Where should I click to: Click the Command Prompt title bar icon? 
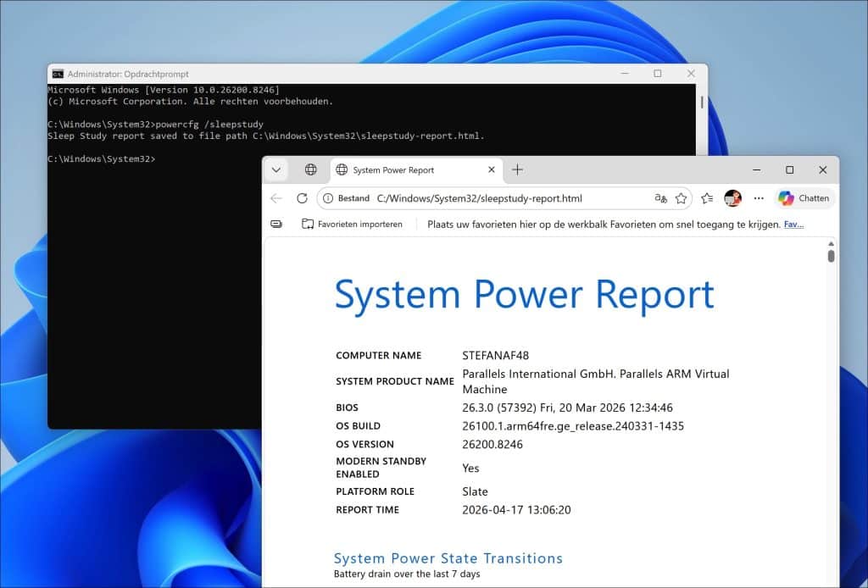point(58,74)
